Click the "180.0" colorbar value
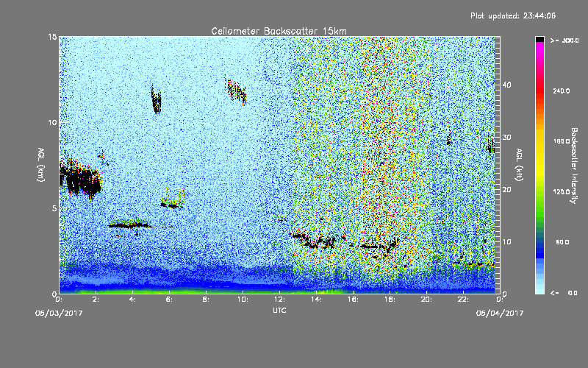Screen dimensions: 588x368 tap(562, 141)
